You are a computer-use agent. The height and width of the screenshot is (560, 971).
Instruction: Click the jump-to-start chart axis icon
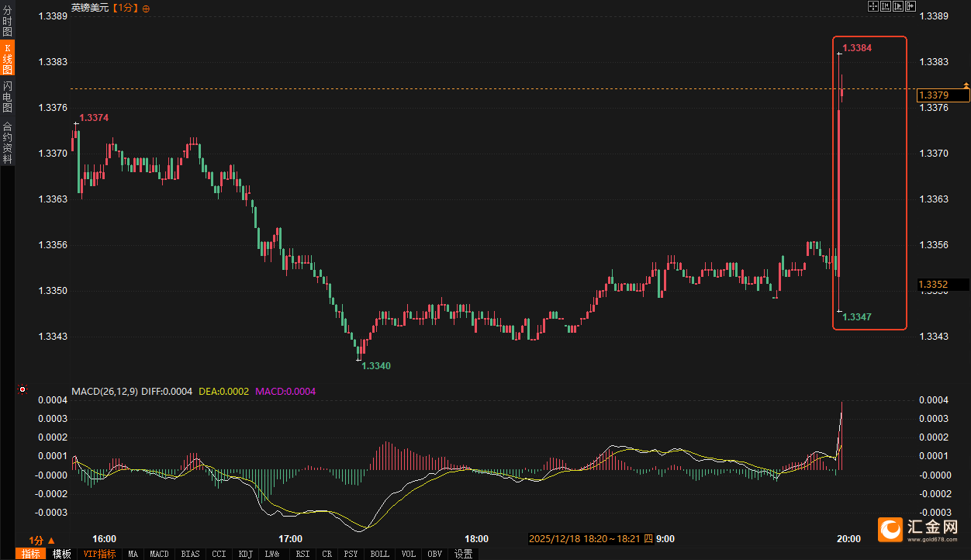click(x=886, y=6)
